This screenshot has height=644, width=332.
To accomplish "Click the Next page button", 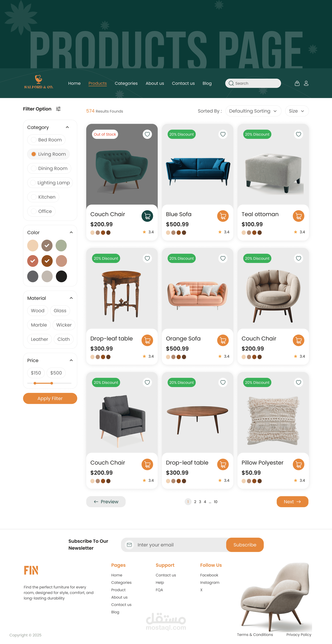I will coord(292,502).
